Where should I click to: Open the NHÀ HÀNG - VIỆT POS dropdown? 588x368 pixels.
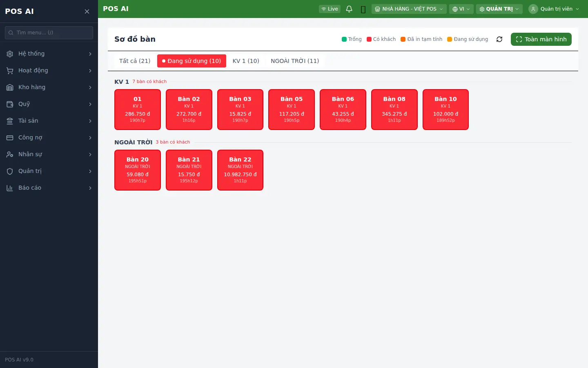coord(409,9)
